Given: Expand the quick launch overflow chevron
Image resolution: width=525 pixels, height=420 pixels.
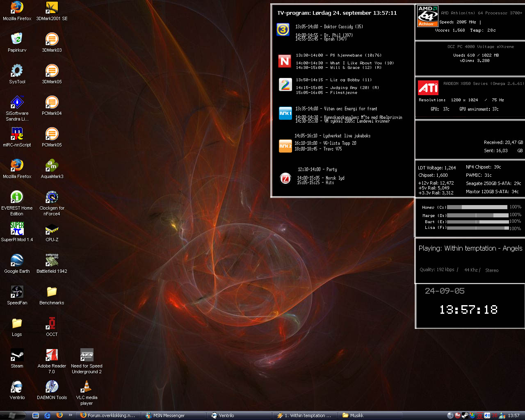Looking at the screenshot, I should pyautogui.click(x=71, y=415).
